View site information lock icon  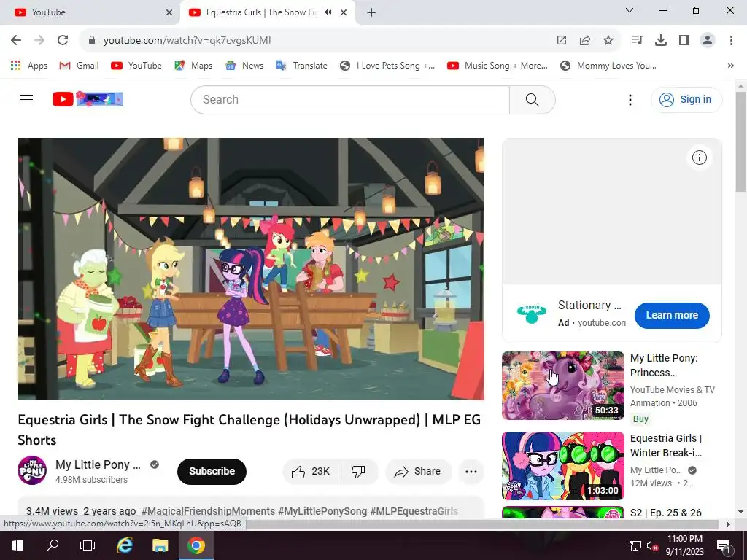click(92, 41)
